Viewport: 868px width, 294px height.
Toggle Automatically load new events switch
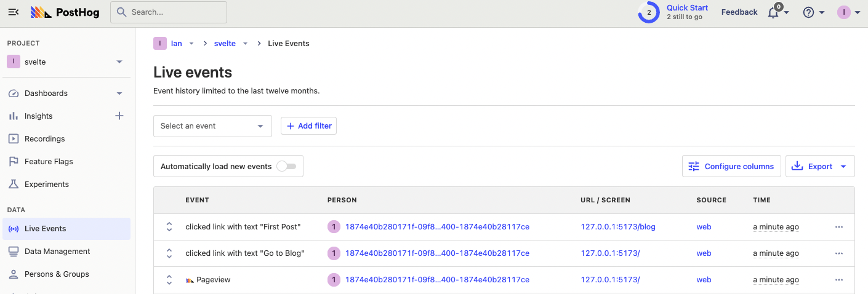pos(286,166)
